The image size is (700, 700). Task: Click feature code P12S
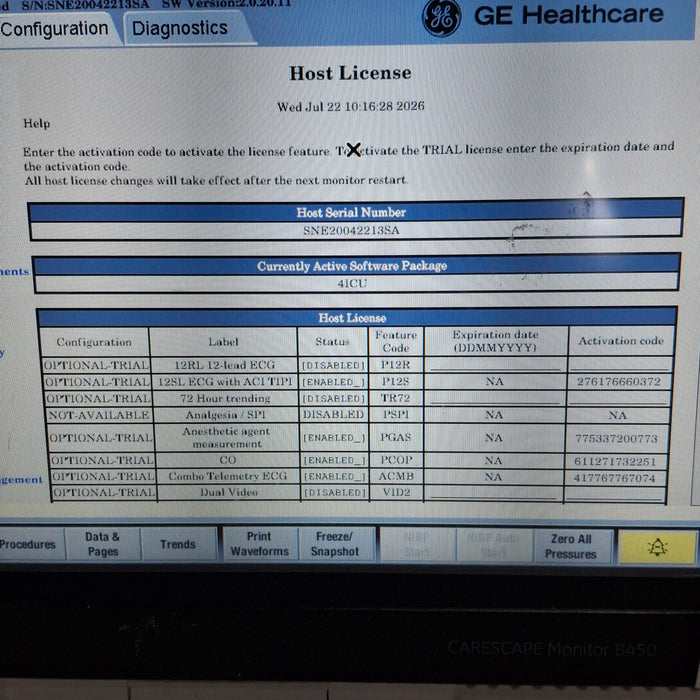pos(396,382)
